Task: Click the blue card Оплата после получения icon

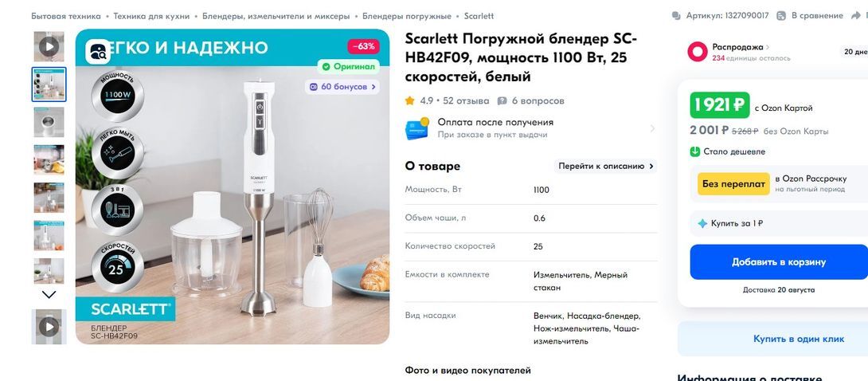Action: [417, 128]
